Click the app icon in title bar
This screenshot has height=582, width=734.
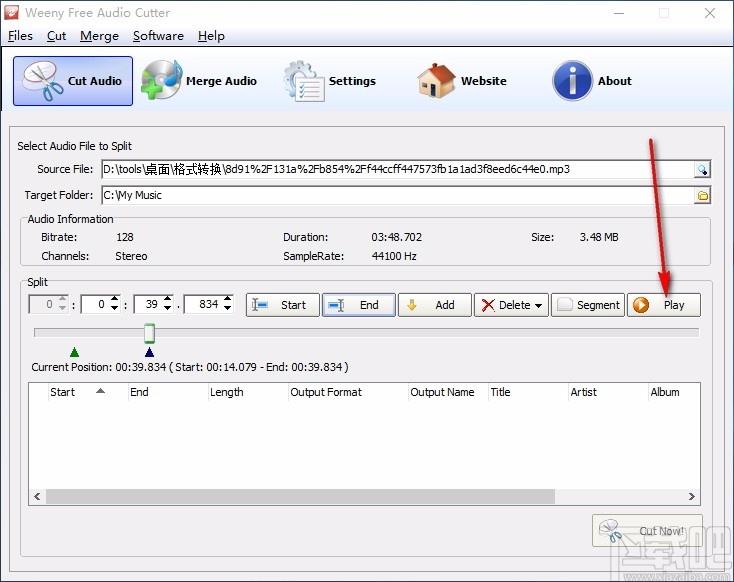[x=11, y=13]
